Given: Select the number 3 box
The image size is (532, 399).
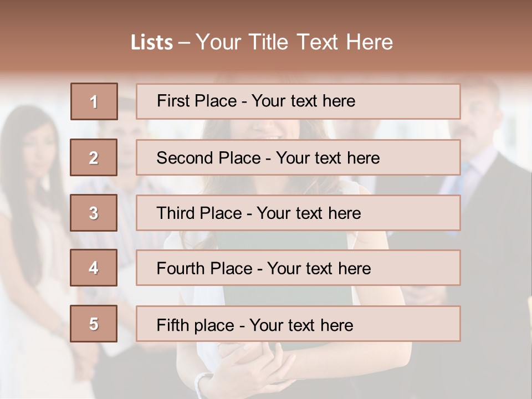Looking at the screenshot, I should tap(94, 213).
